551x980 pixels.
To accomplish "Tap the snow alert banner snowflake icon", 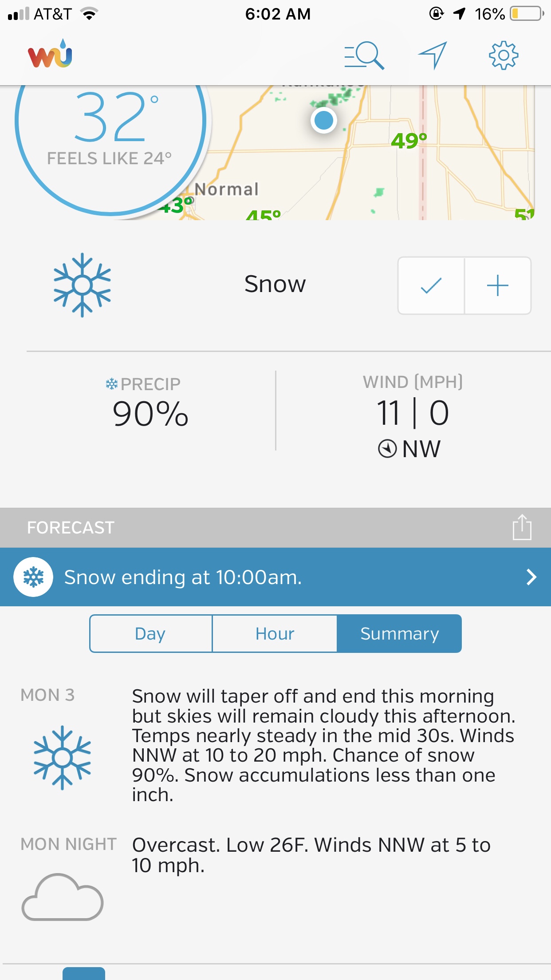I will click(x=33, y=577).
